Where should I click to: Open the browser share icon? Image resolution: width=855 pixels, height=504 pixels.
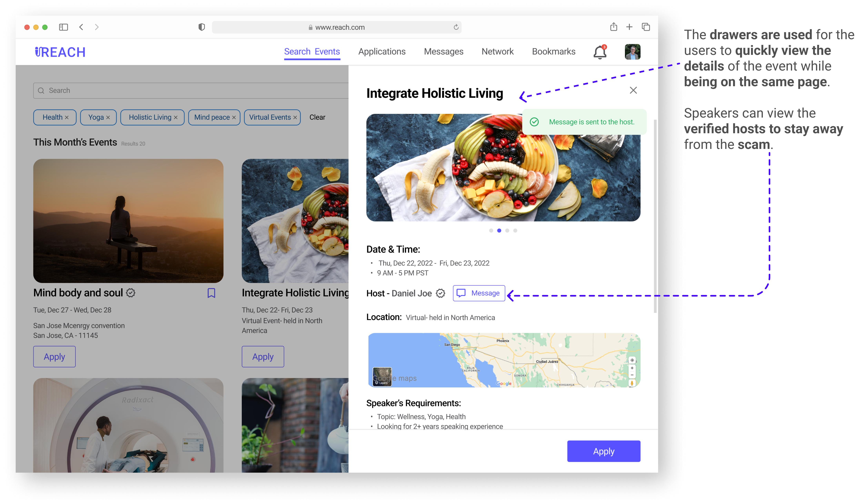(x=613, y=26)
